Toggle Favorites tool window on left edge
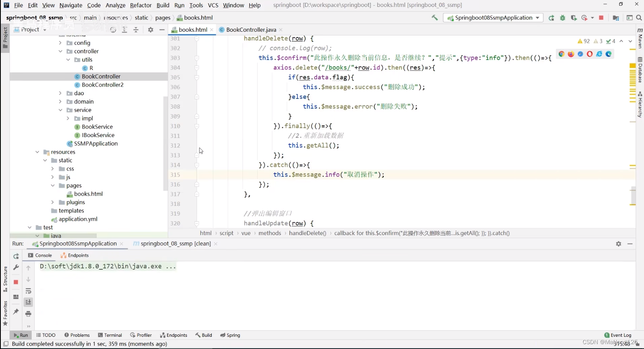644x349 pixels. 5,313
